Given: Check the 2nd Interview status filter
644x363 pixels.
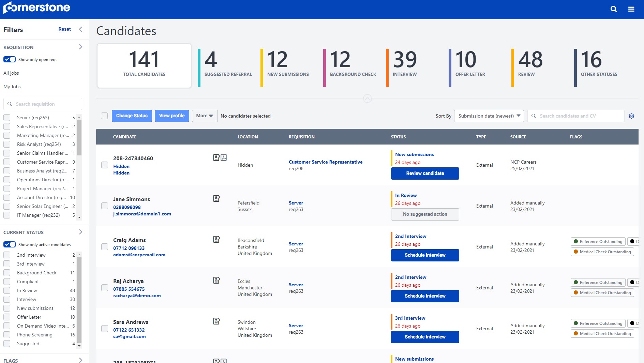Looking at the screenshot, I should (7, 255).
